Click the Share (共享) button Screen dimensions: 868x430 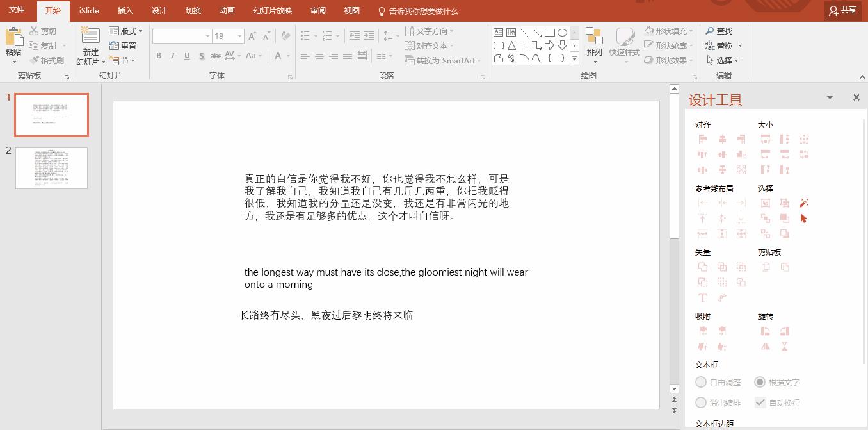point(842,10)
